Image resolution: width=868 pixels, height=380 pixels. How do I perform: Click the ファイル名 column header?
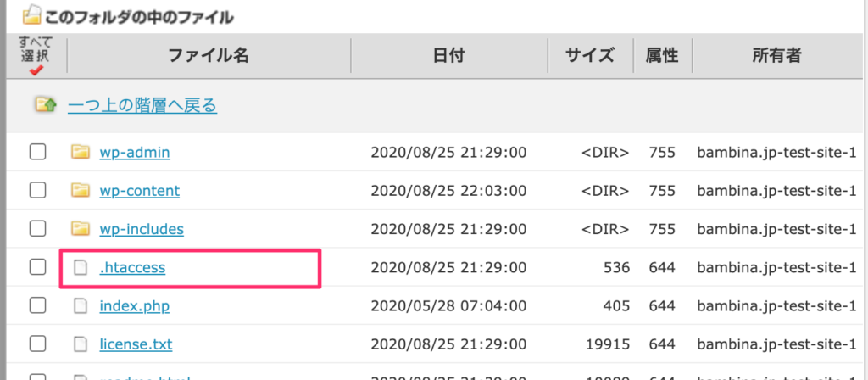pos(209,56)
